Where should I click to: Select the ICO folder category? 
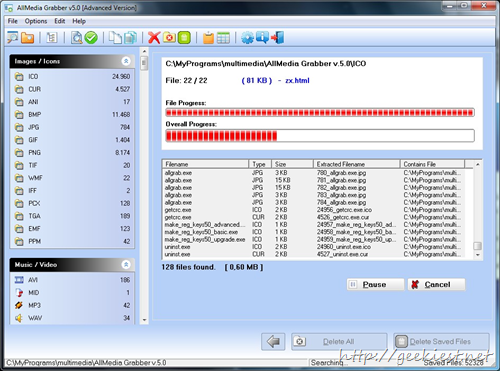click(72, 77)
